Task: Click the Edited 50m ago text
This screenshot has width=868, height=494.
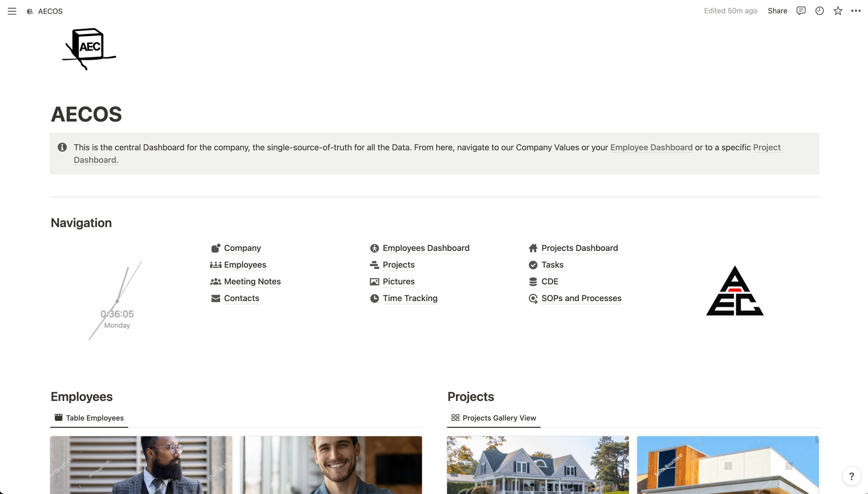Action: pos(730,11)
